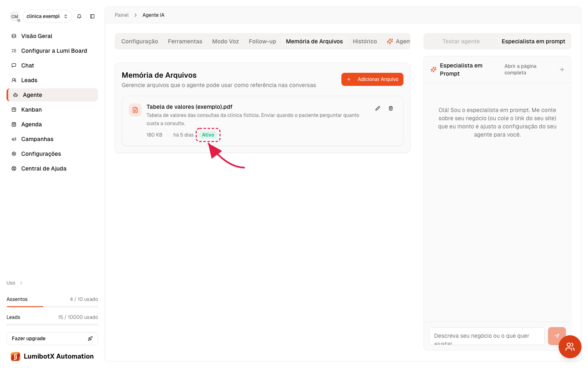Edit Tabela de valores file with pencil icon

tap(378, 108)
